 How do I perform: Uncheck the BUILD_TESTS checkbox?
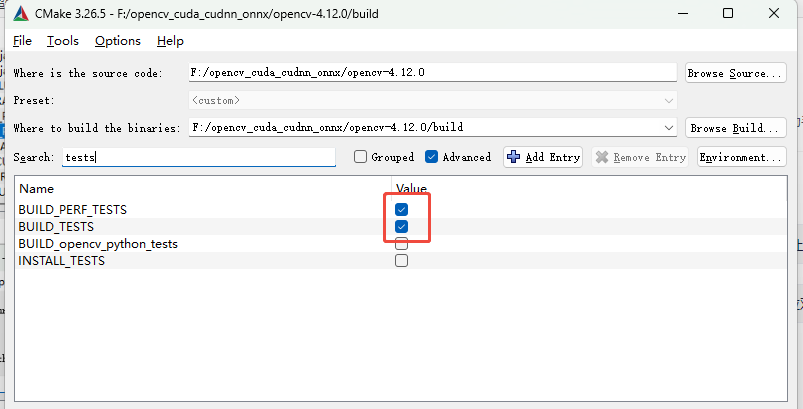pyautogui.click(x=401, y=227)
